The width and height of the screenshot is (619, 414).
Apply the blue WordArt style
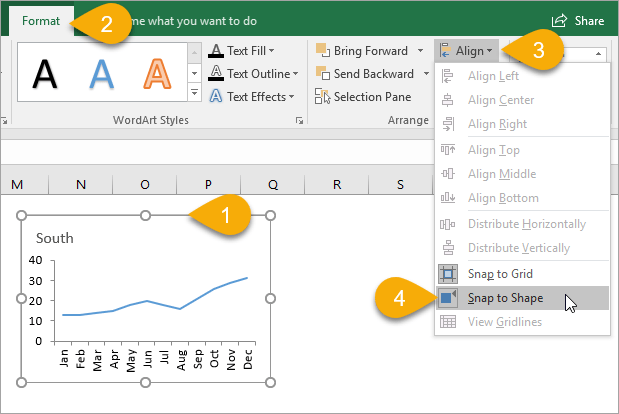(101, 73)
